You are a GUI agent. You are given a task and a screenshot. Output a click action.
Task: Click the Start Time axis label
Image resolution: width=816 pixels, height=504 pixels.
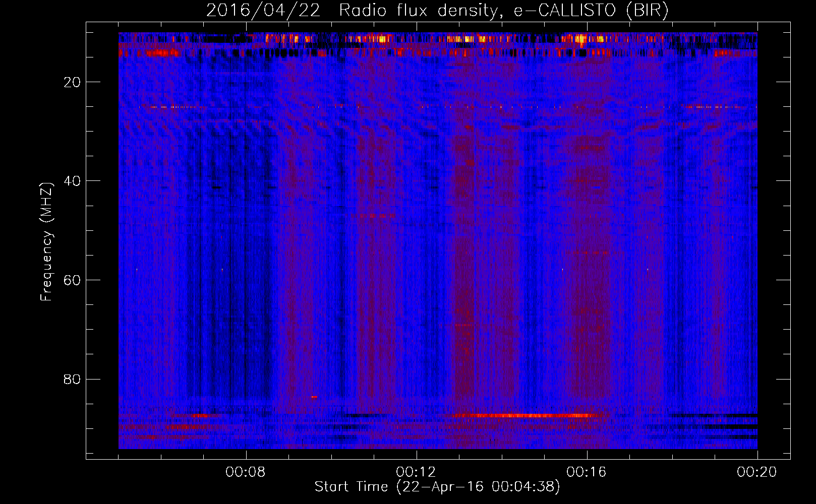437,487
